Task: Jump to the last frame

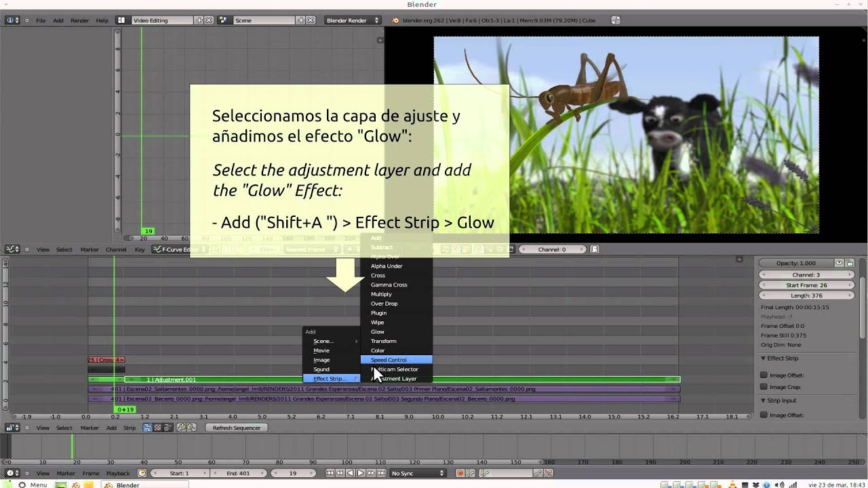Action: 381,473
